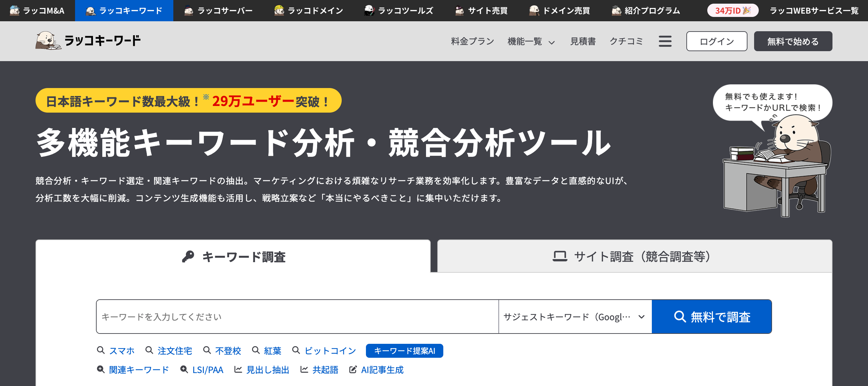Click the ラッコツールズ otter icon
Image resolution: width=868 pixels, height=386 pixels.
point(369,10)
